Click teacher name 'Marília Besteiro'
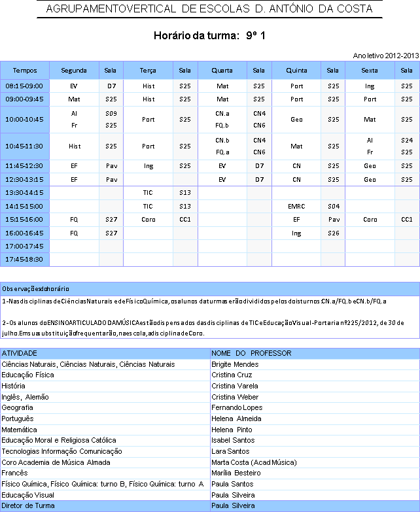The image size is (420, 512). coord(236,473)
